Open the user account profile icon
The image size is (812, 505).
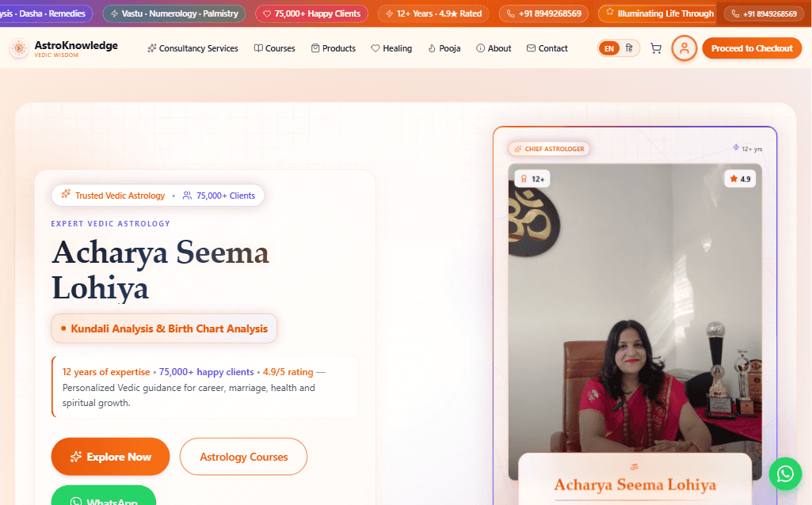click(684, 48)
